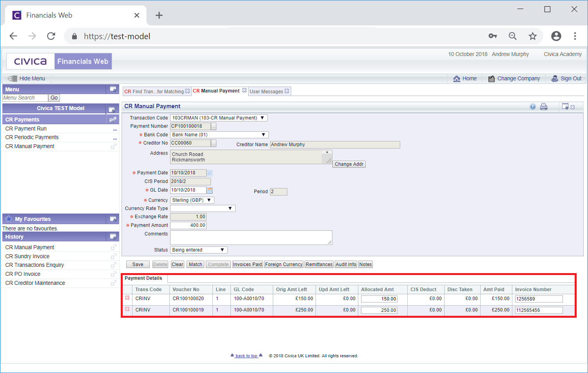Image resolution: width=588 pixels, height=373 pixels.
Task: Click the Hide Menu toggle
Action: tap(27, 78)
